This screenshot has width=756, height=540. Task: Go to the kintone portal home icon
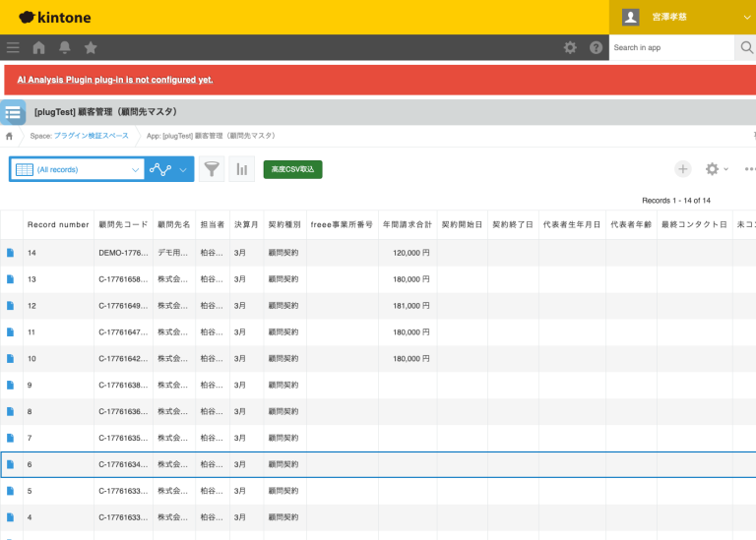coord(39,47)
